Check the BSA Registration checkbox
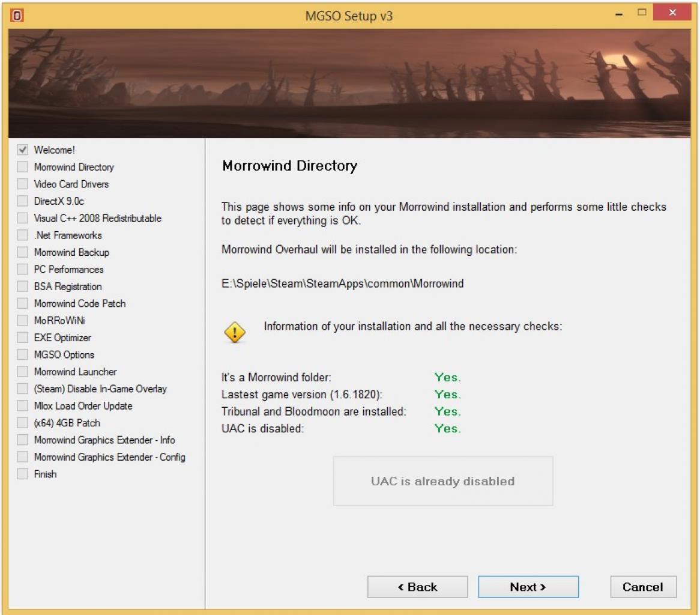 22,286
